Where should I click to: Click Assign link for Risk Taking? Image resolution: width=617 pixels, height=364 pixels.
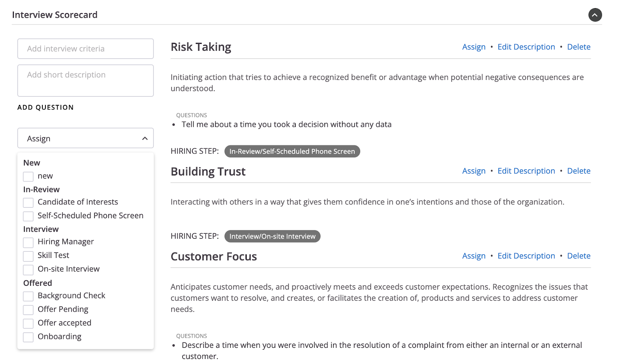point(474,47)
